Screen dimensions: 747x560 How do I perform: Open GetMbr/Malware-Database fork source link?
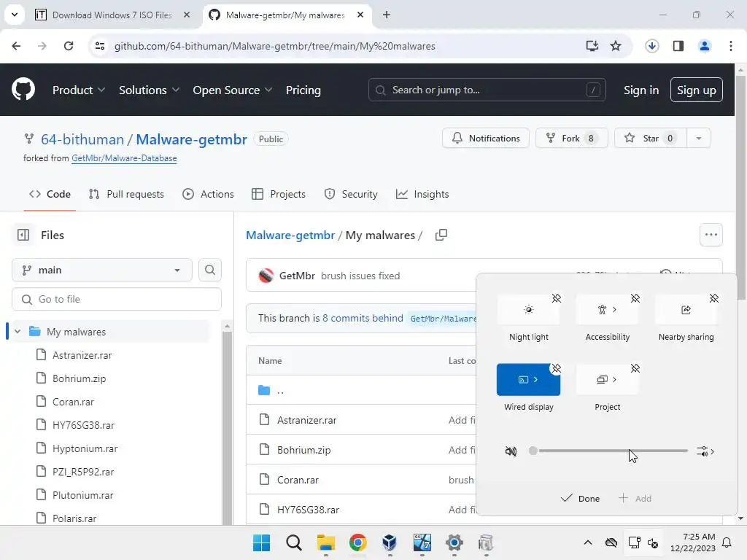[124, 158]
